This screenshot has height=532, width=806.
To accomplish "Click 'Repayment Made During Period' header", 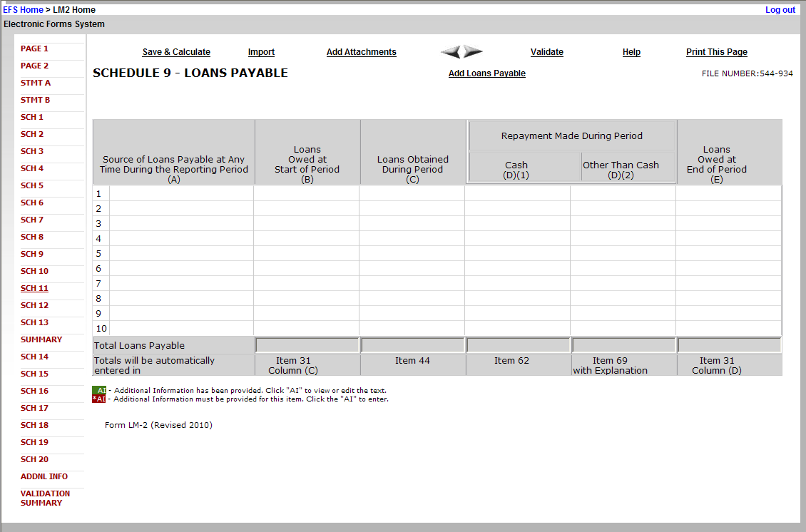I will (x=571, y=135).
